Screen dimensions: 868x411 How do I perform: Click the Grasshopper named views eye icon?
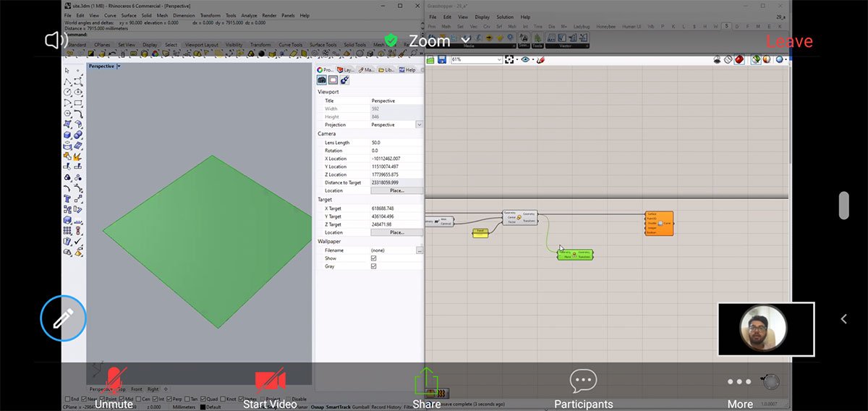tap(526, 59)
